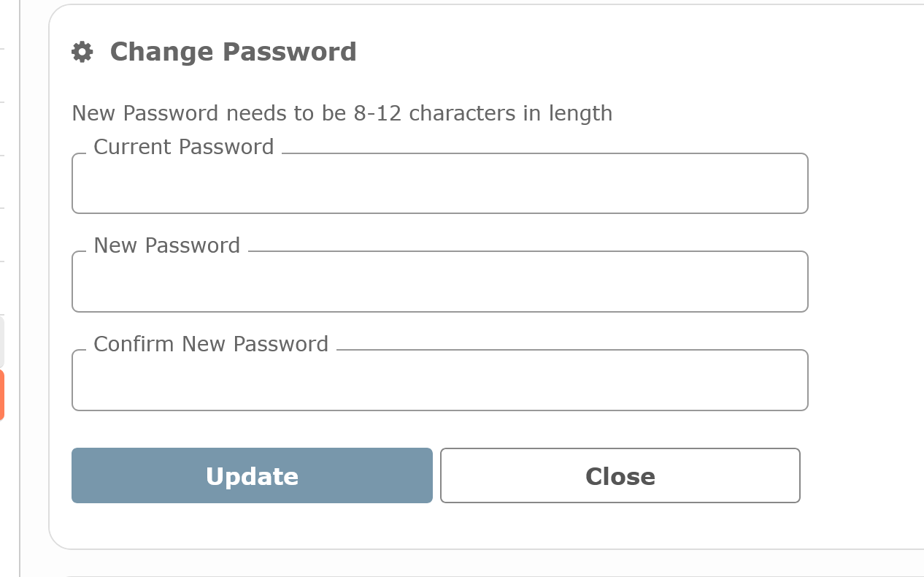Focus the New Password input field
The image size is (924, 577).
439,282
